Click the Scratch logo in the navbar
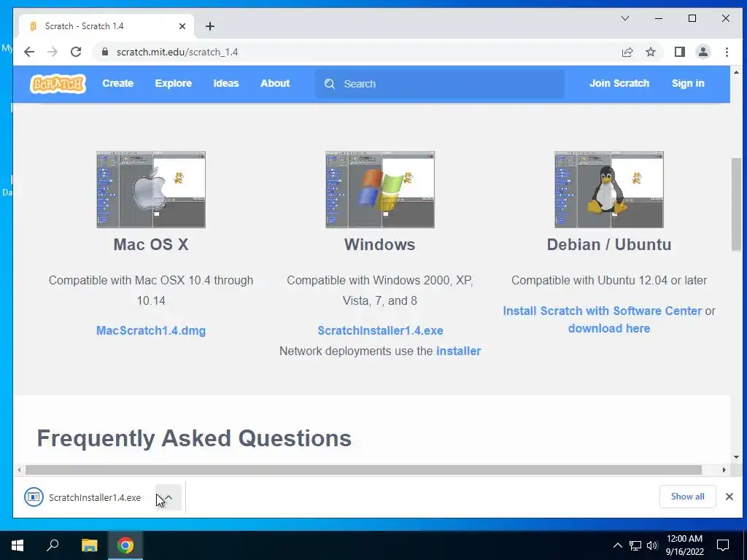This screenshot has height=560, width=747. pos(58,84)
